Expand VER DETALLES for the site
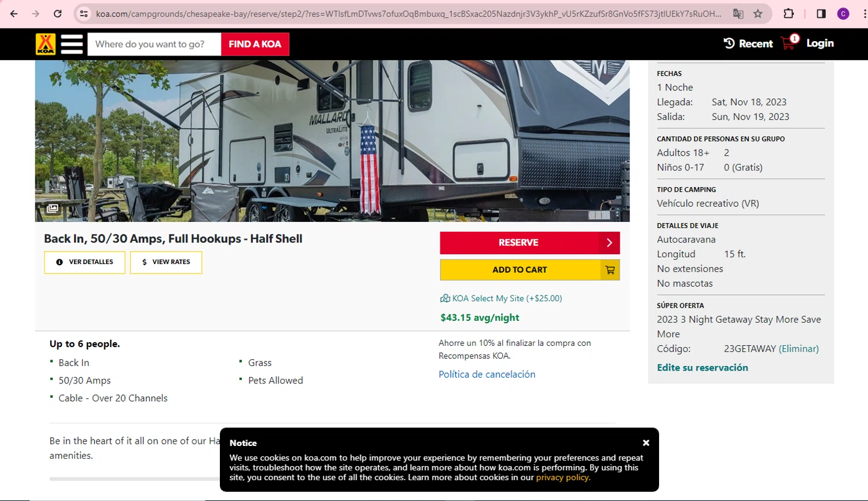 point(84,262)
